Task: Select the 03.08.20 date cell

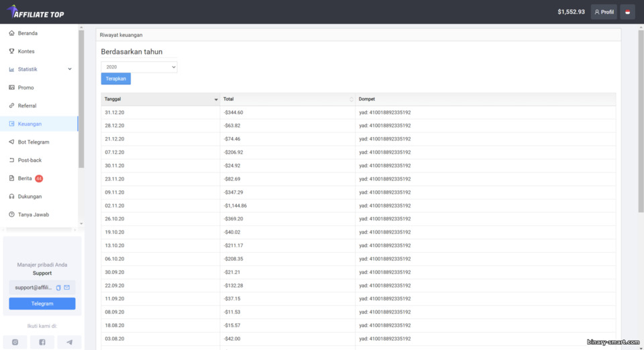Action: point(160,339)
